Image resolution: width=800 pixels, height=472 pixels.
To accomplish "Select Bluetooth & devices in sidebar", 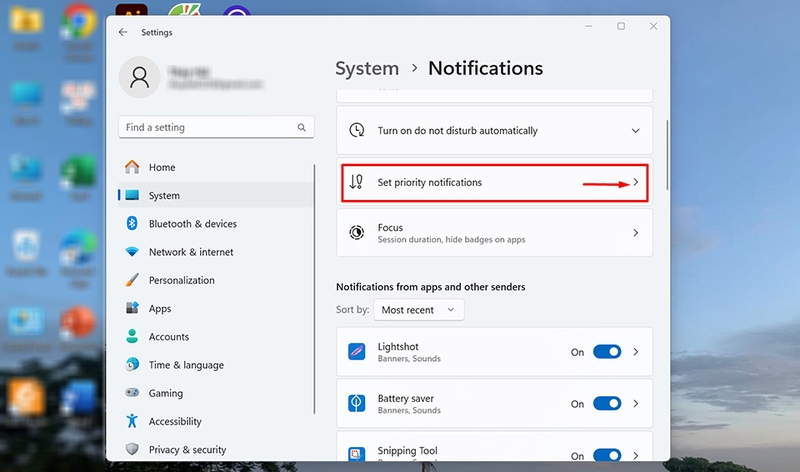I will pos(216,223).
